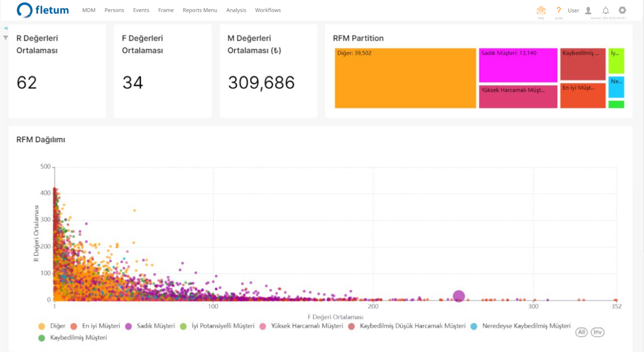
Task: Click the User label in header
Action: 574,10
